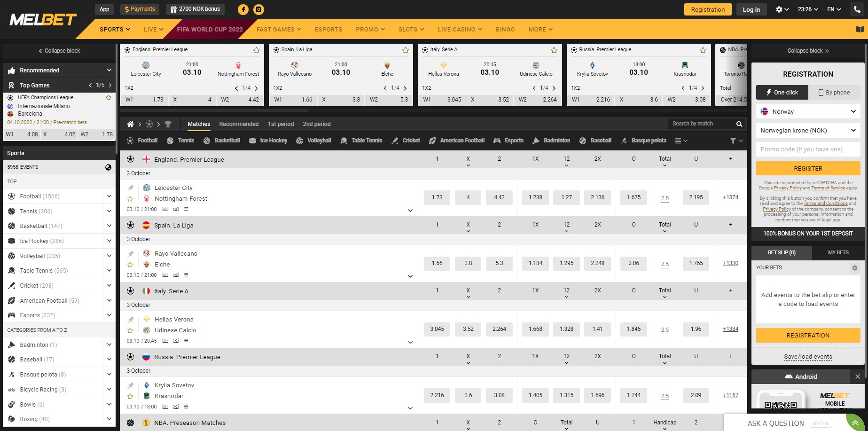Star the Hellas Verona match row
This screenshot has height=431, width=868.
coord(131,330)
